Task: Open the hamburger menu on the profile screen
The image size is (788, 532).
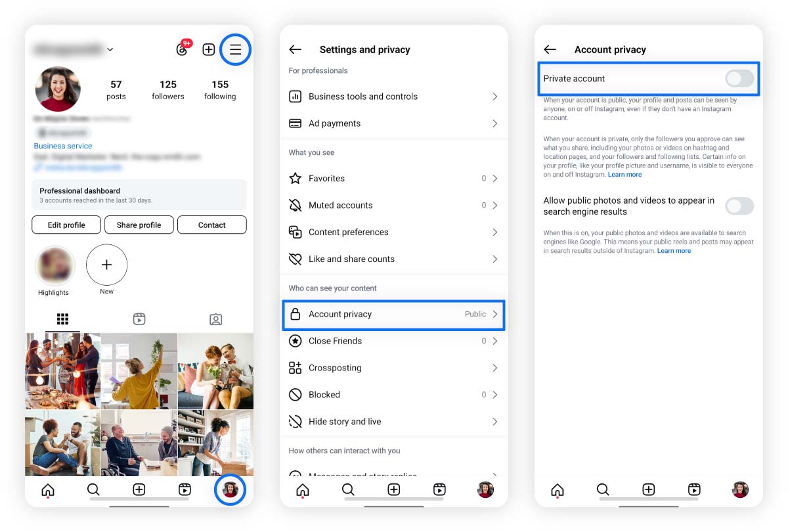Action: point(235,50)
